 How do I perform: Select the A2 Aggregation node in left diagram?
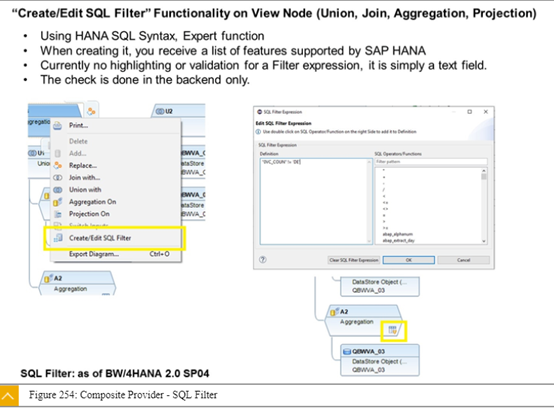77,283
